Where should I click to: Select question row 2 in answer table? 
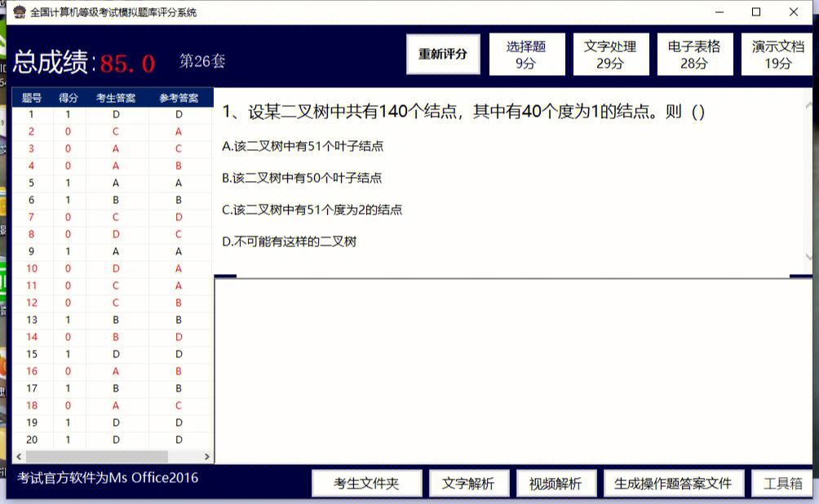coord(113,131)
